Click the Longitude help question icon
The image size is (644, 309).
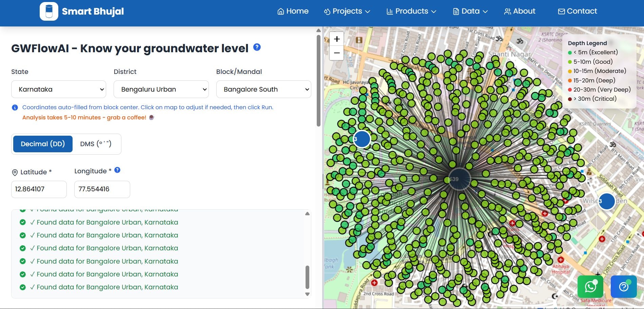click(117, 170)
